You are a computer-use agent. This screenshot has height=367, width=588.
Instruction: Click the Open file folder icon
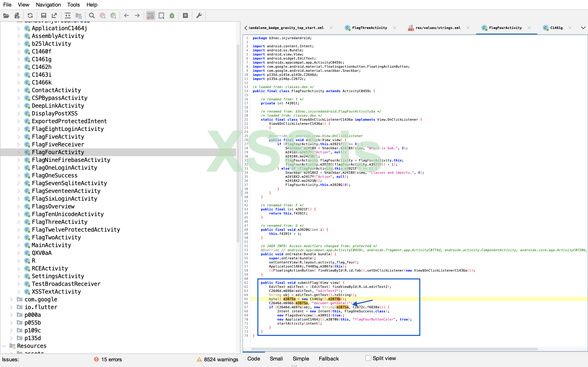[6, 16]
